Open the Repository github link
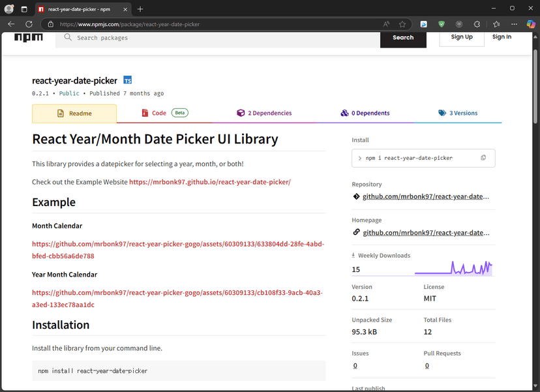540x392 pixels. (x=426, y=196)
